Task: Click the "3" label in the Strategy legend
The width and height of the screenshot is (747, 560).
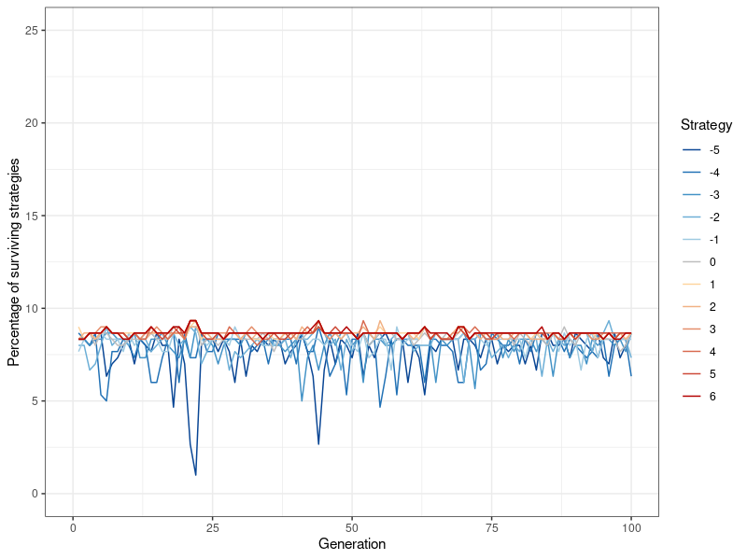Action: (x=712, y=329)
